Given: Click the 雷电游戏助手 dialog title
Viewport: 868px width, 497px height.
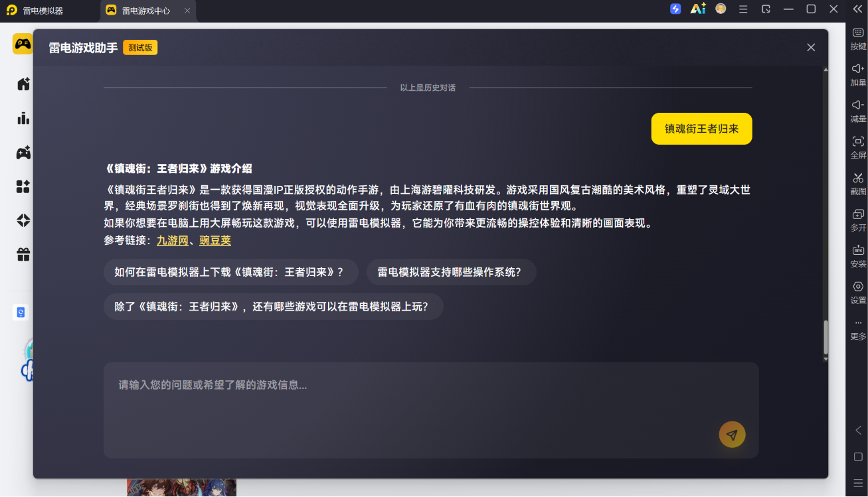Looking at the screenshot, I should point(83,48).
